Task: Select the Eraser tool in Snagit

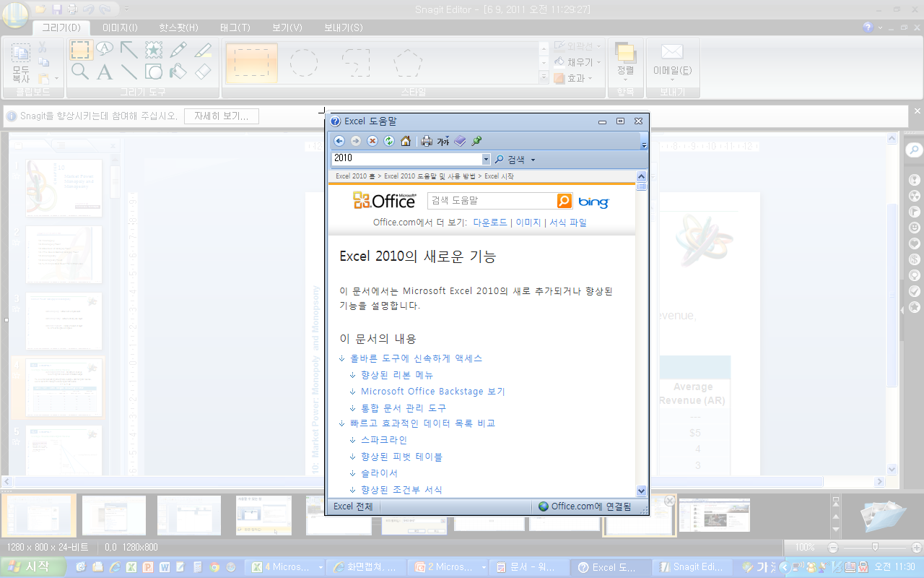Action: tap(203, 72)
